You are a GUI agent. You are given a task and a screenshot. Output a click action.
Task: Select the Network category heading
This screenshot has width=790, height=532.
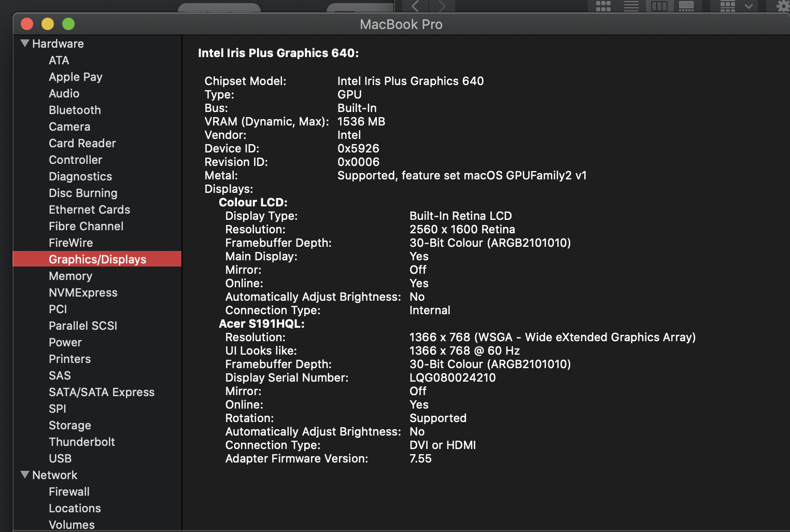click(x=55, y=475)
